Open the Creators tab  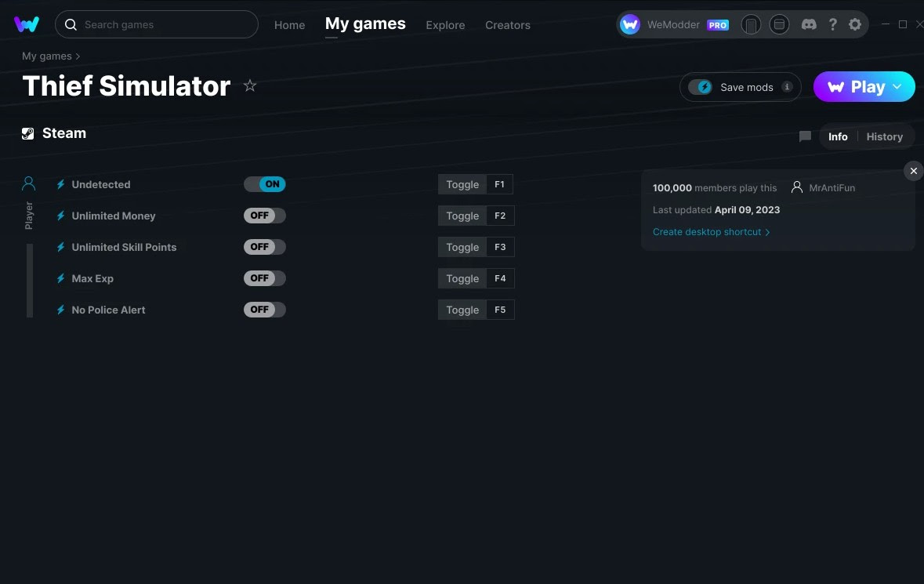tap(507, 25)
